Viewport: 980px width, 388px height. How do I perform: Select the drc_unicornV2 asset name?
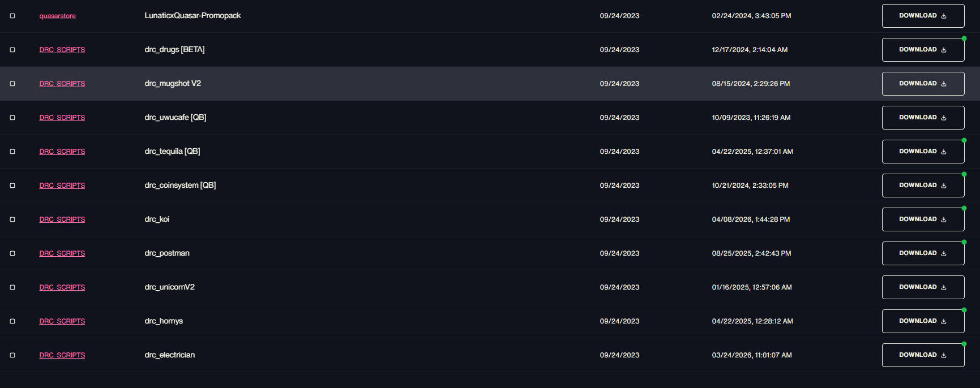pos(169,287)
